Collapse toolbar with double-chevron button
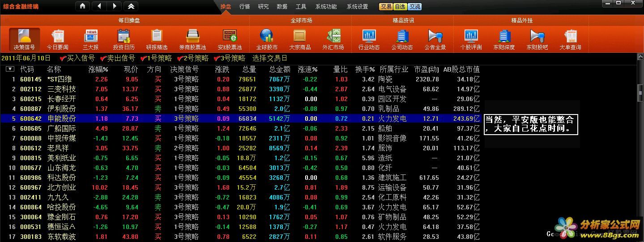Image resolution: width=644 pixels, height=242 pixels. click(x=131, y=6)
